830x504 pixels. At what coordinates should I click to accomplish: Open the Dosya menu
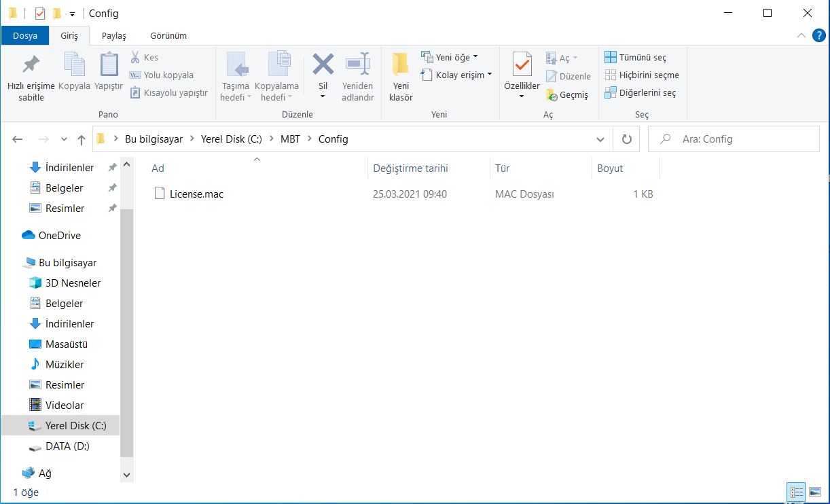point(25,35)
